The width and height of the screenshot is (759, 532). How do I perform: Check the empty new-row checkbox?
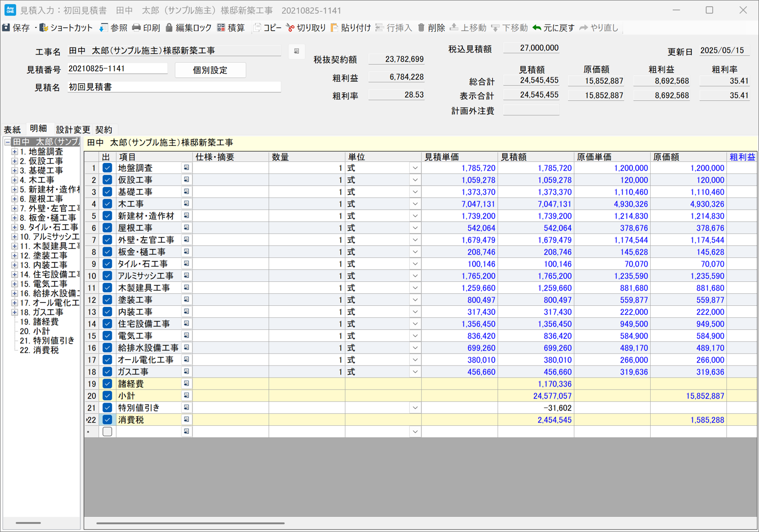(x=107, y=432)
